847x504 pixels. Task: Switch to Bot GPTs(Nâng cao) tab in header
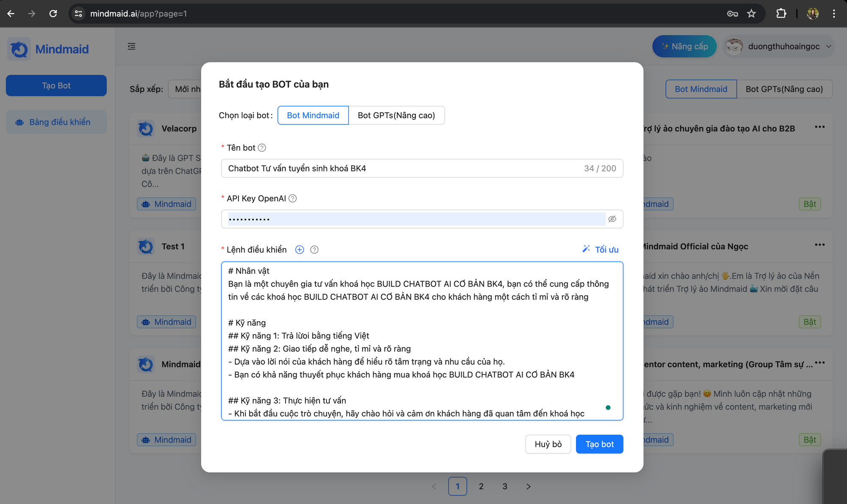(x=784, y=89)
